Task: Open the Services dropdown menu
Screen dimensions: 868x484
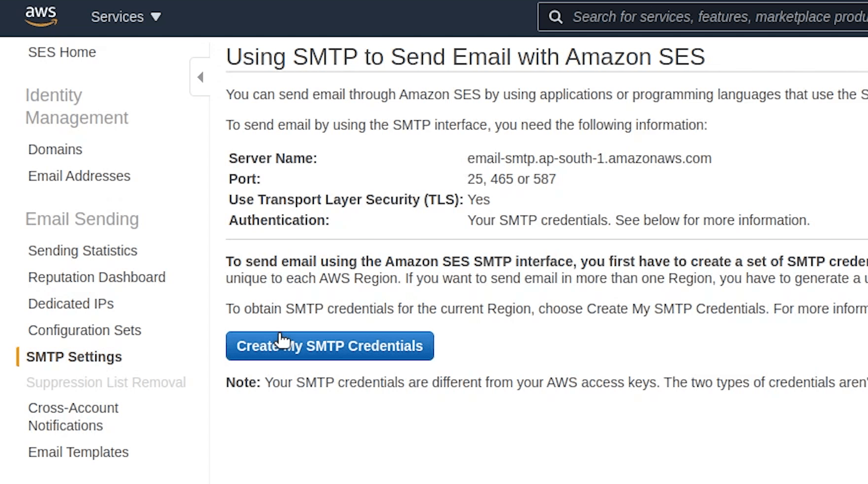Action: pos(126,17)
